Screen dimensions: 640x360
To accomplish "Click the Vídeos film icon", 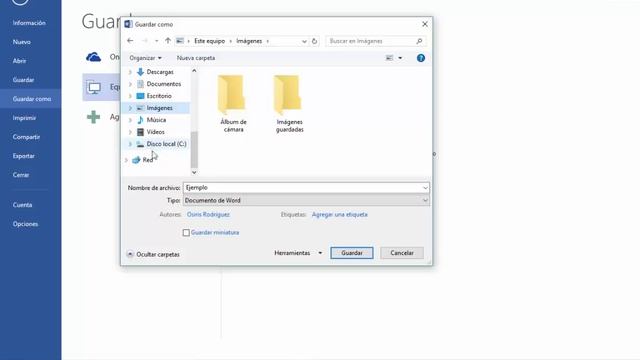I will point(140,132).
